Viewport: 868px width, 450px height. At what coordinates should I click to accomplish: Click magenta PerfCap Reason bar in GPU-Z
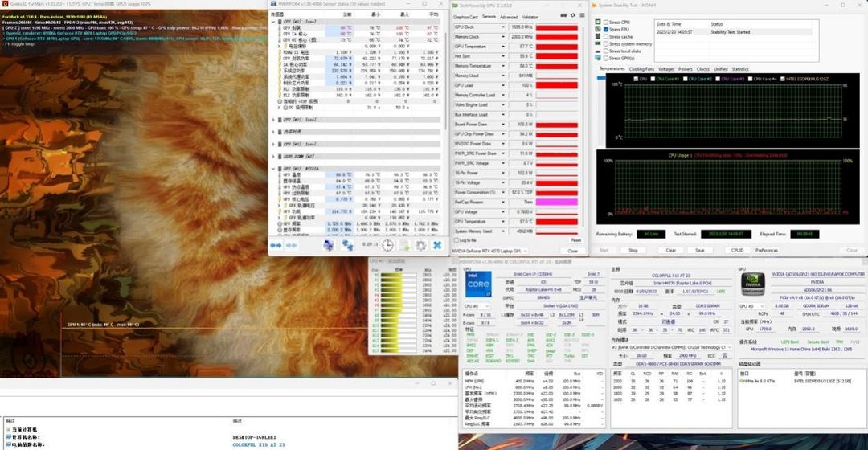557,202
